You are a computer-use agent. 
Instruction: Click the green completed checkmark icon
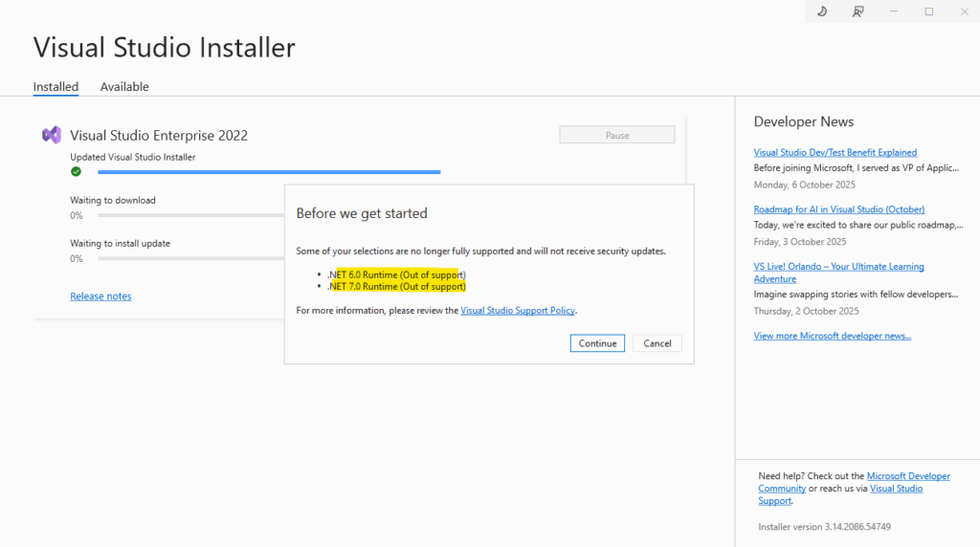pyautogui.click(x=76, y=172)
